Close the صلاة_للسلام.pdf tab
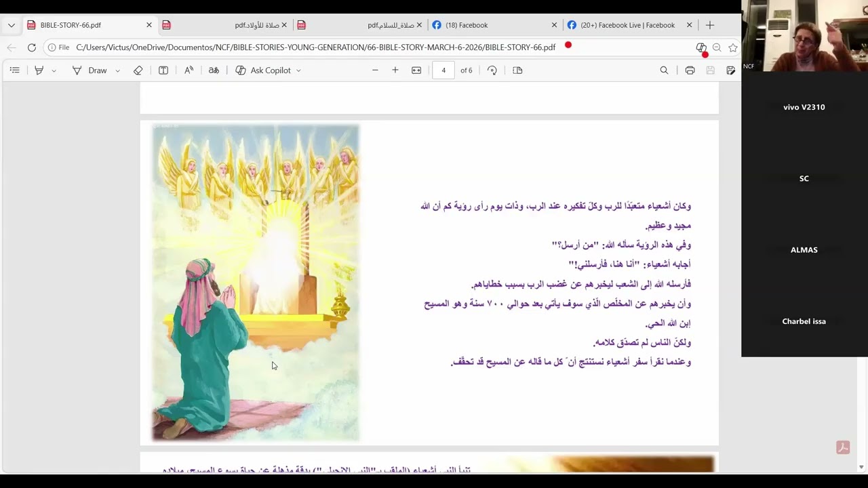This screenshot has width=868, height=488. [x=419, y=25]
